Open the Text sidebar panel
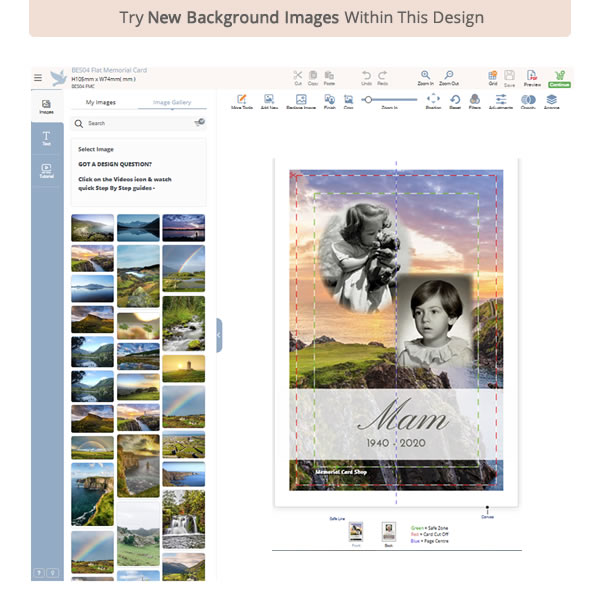Image resolution: width=600 pixels, height=600 pixels. [x=46, y=138]
